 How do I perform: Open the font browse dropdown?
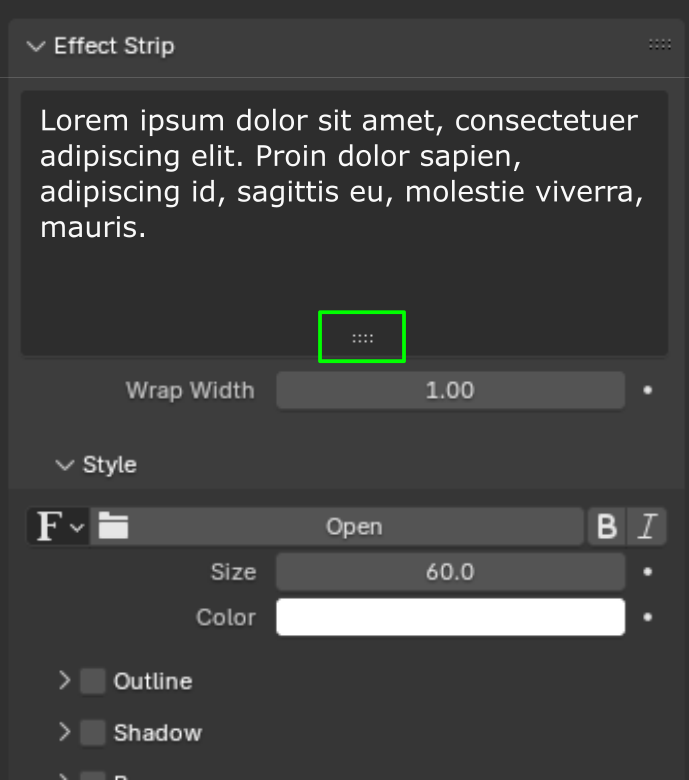[x=59, y=526]
